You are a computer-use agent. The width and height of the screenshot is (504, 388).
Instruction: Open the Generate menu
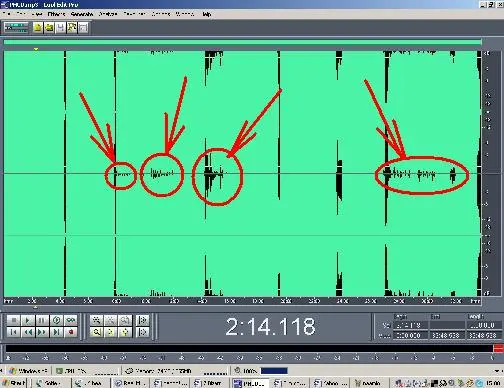(82, 14)
